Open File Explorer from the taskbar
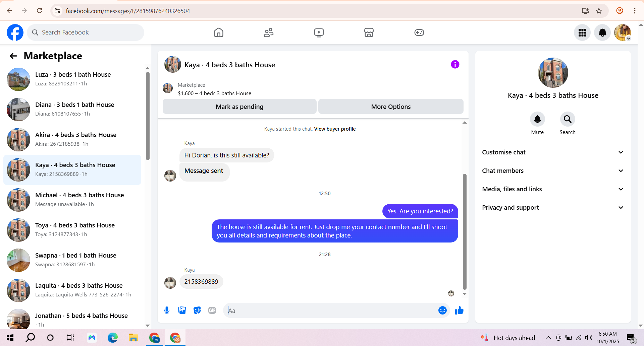Screen dimensions: 644x346 (x=133, y=338)
